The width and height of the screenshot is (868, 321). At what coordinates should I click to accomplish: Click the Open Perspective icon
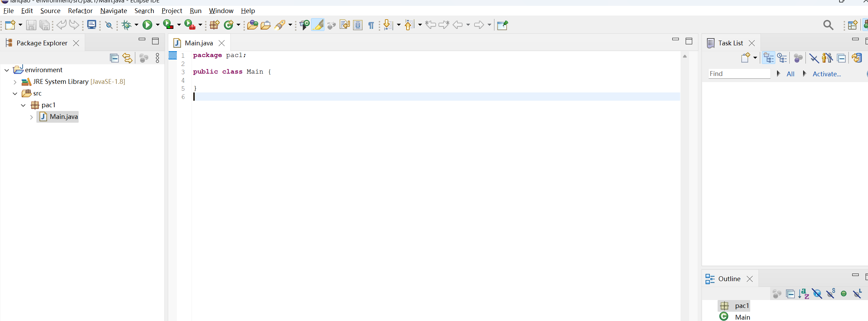click(853, 25)
